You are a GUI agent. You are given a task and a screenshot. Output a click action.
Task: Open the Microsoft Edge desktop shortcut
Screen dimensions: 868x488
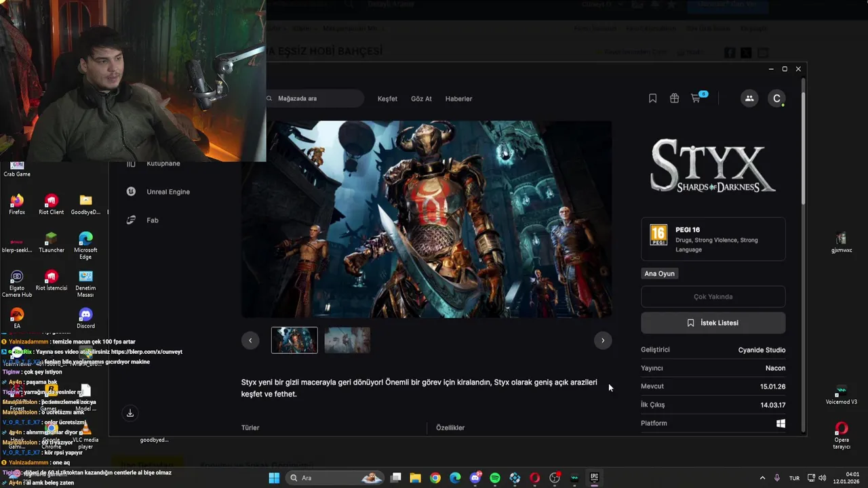coord(85,245)
